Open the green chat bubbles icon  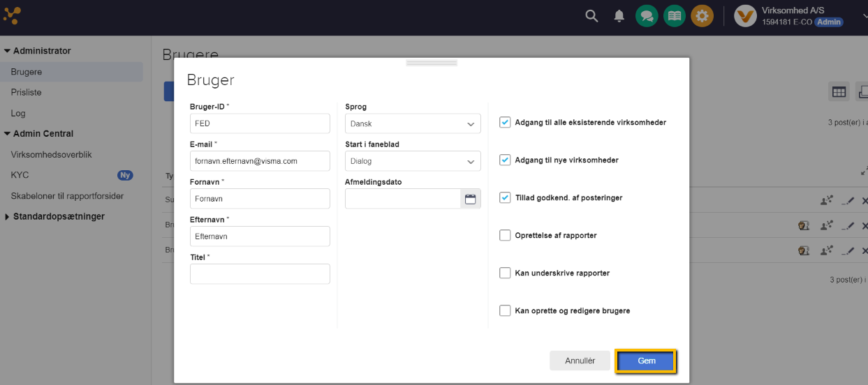pos(647,16)
